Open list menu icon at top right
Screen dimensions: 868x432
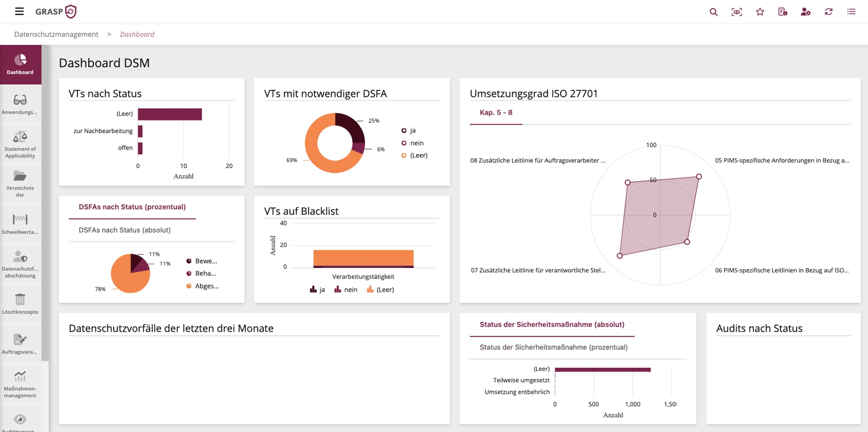coord(851,12)
